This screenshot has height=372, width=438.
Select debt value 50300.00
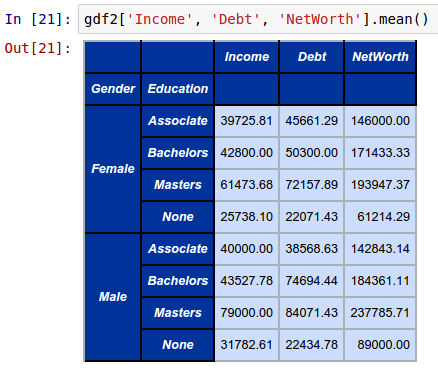(x=312, y=153)
